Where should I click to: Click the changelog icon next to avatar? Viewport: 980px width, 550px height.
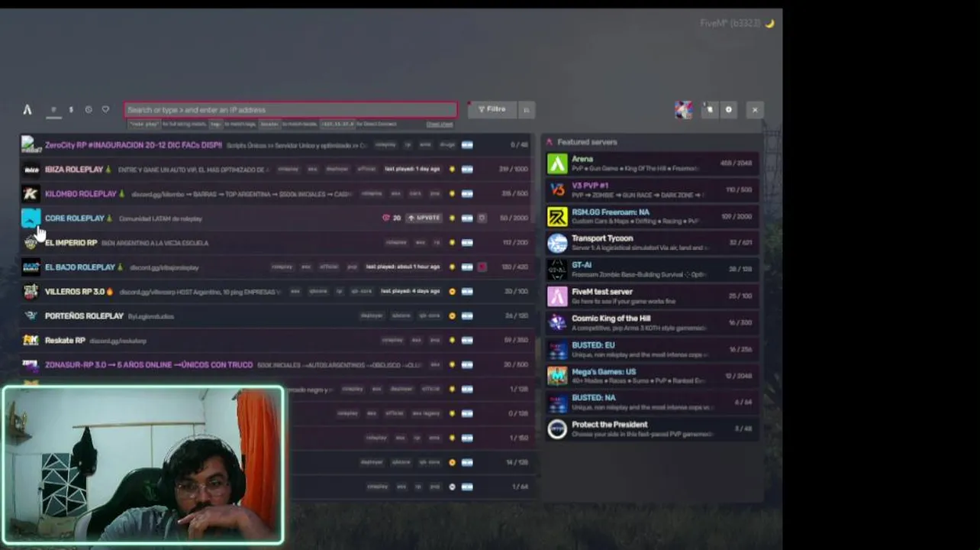pyautogui.click(x=709, y=110)
